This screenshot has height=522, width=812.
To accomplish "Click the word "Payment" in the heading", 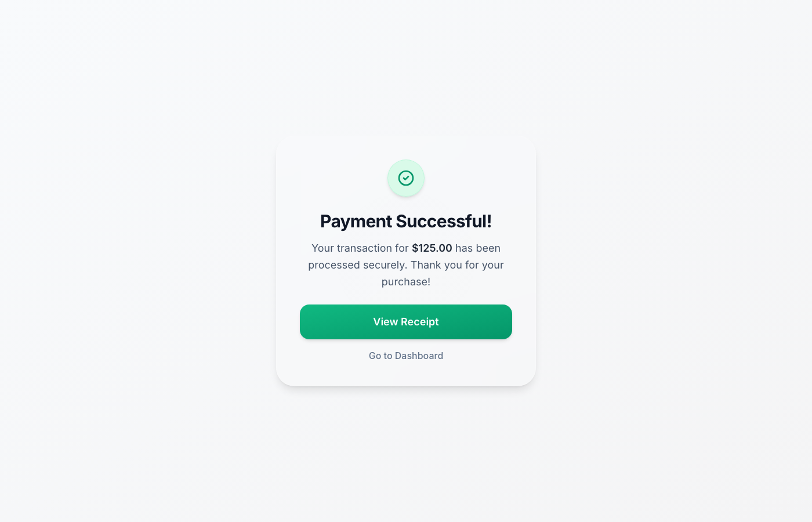I will tap(356, 221).
